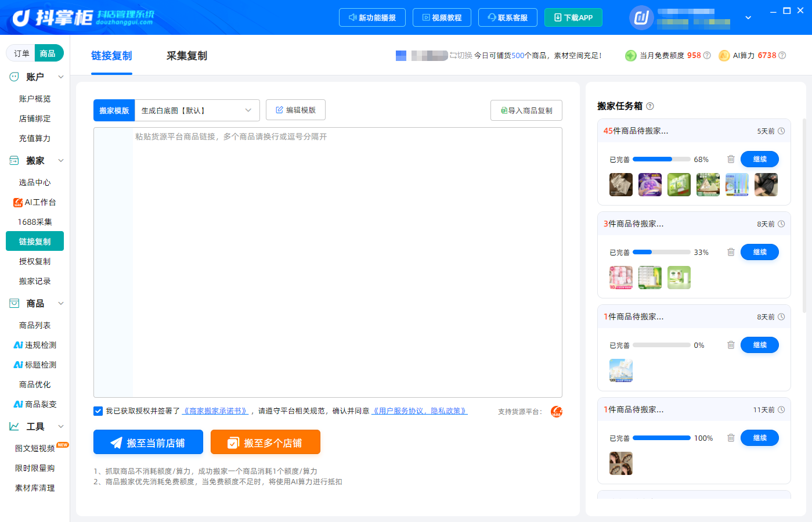Click the user avatar icon in header
The height and width of the screenshot is (522, 812).
click(641, 17)
